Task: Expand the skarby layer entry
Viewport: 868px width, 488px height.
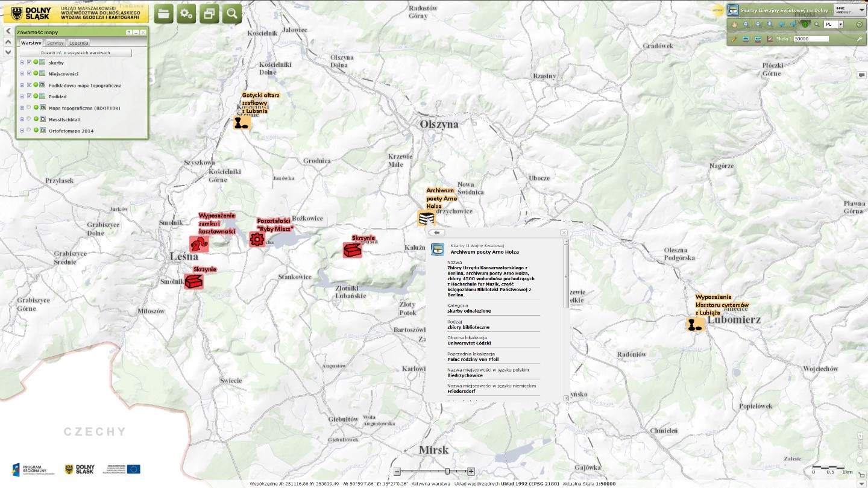Action: (21, 62)
